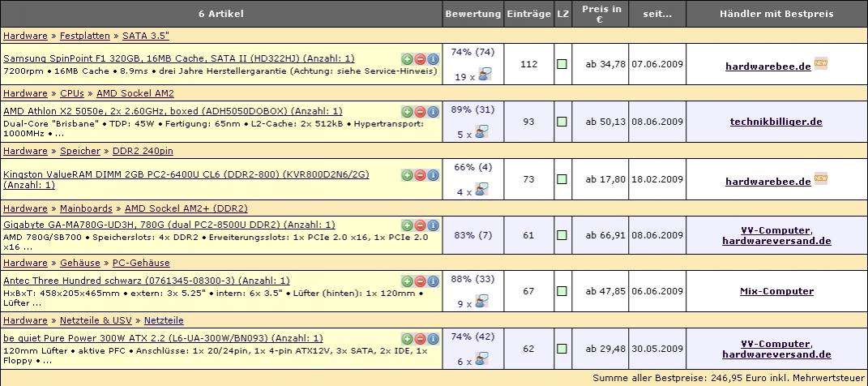The image size is (868, 386).
Task: Click blue info icon for Gigabyte GA-MA780G-UD3H
Action: [x=433, y=225]
